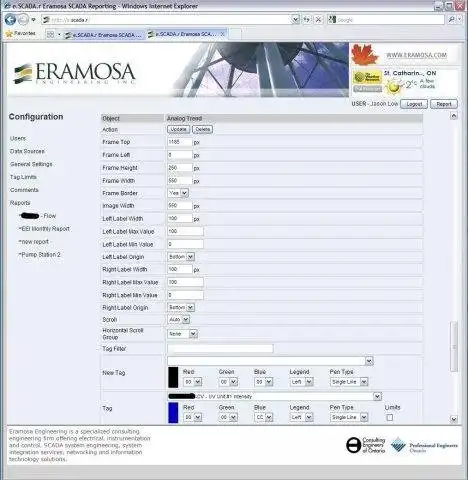The image size is (468, 480).
Task: Expand the New Tag selection dropdown
Action: point(270,361)
